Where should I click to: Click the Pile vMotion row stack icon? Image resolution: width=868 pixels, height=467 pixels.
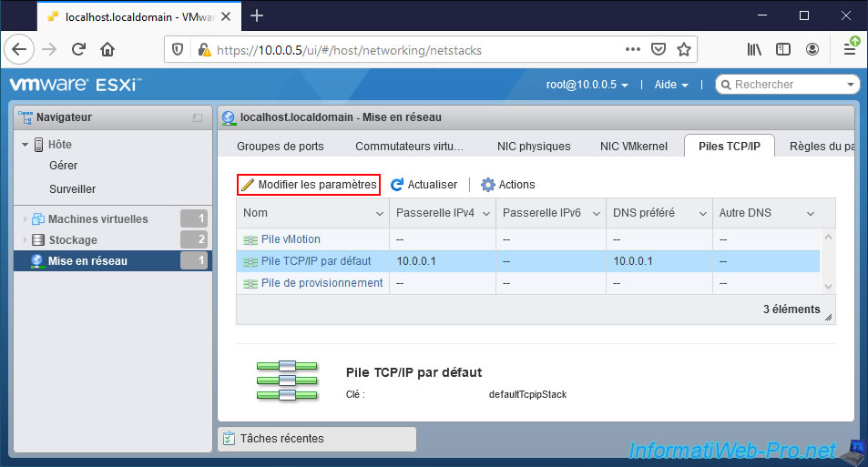click(250, 240)
